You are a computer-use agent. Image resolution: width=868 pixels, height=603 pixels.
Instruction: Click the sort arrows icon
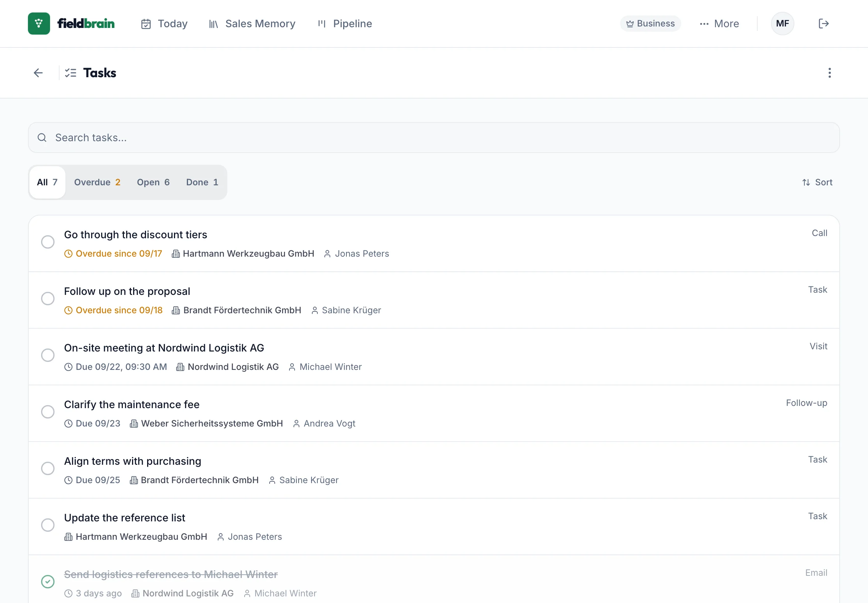click(x=806, y=182)
